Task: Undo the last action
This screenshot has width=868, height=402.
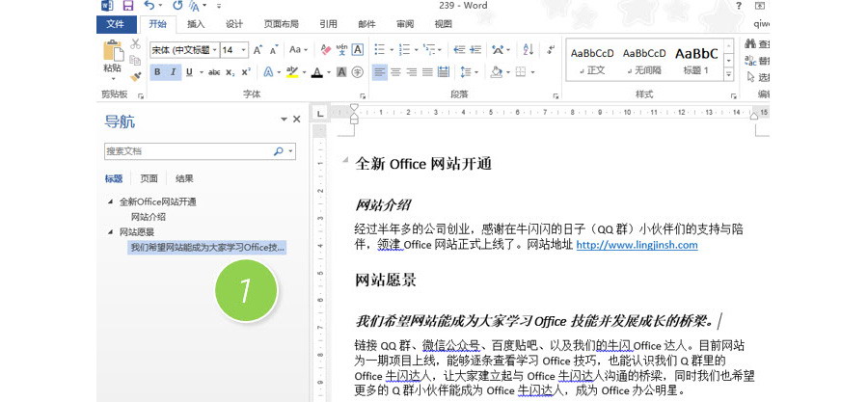Action: coord(149,6)
